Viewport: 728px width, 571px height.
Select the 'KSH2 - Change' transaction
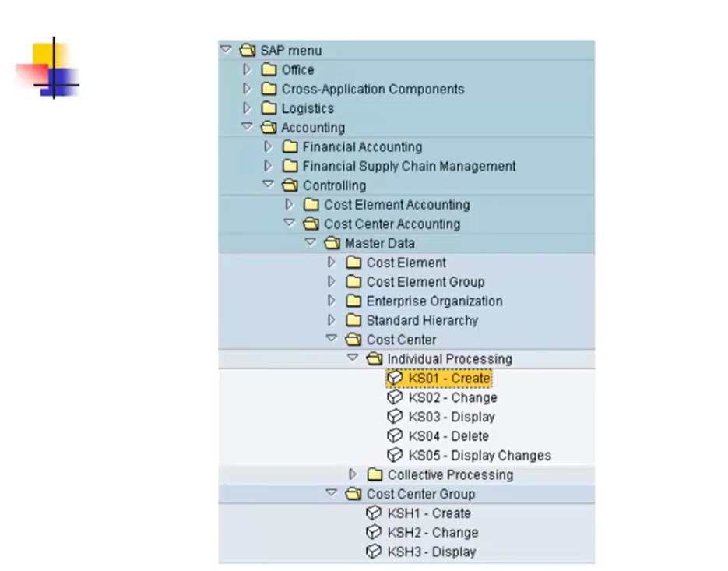coord(433,532)
